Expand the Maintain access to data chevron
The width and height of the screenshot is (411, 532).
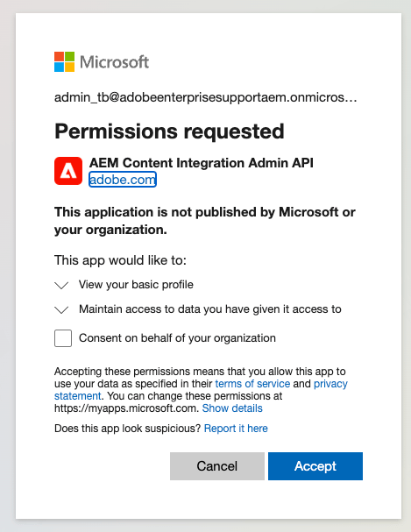point(61,309)
